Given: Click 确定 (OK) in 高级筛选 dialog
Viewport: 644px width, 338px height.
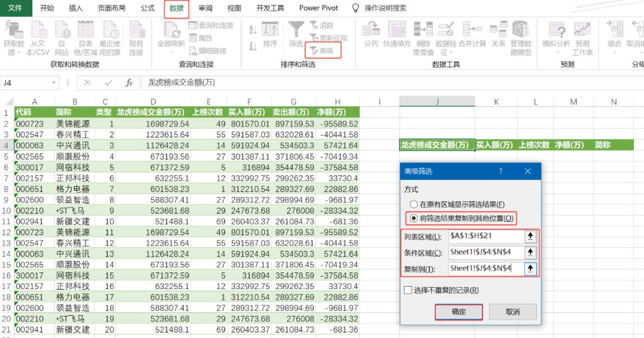Looking at the screenshot, I should tap(459, 312).
